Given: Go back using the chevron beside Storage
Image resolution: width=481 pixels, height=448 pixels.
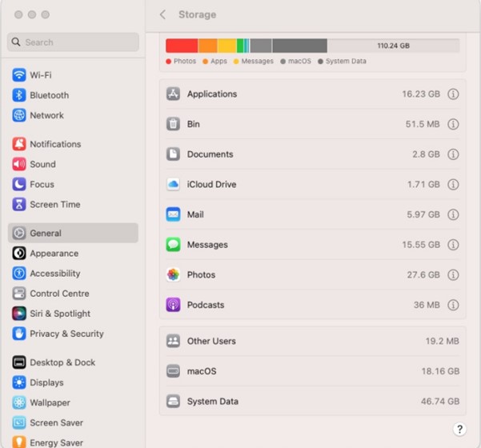Looking at the screenshot, I should click(163, 14).
